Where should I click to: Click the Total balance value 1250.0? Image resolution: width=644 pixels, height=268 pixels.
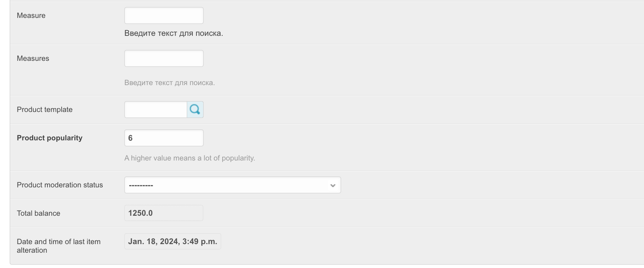point(140,213)
